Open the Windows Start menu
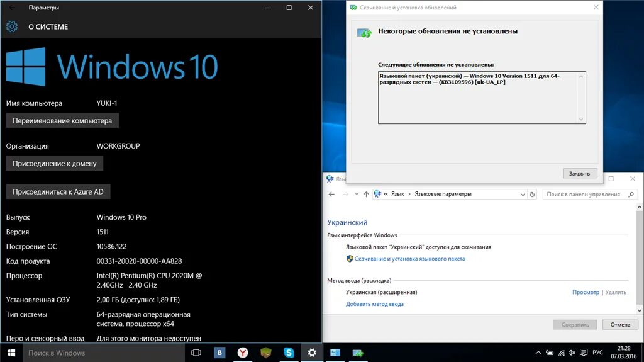The height and width of the screenshot is (362, 644). pos(11,353)
